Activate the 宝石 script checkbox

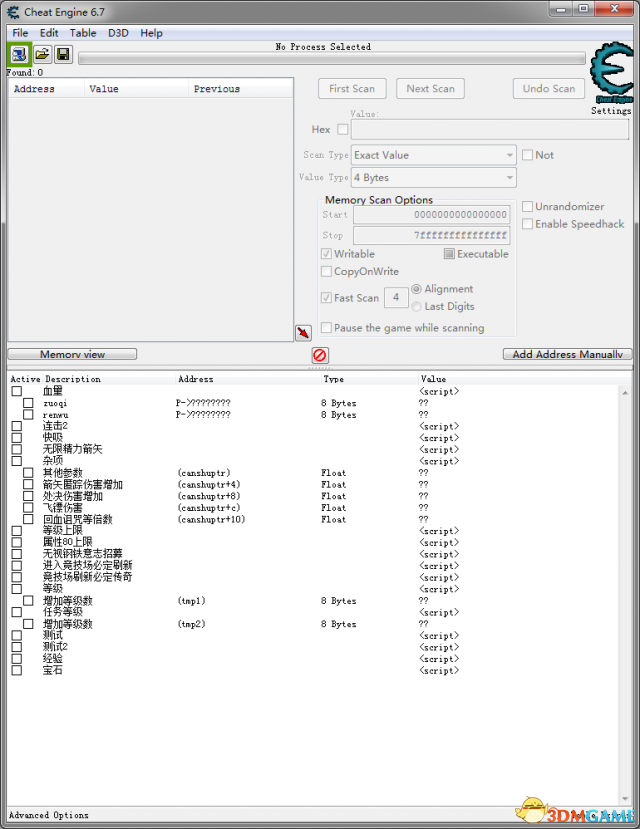pos(16,670)
